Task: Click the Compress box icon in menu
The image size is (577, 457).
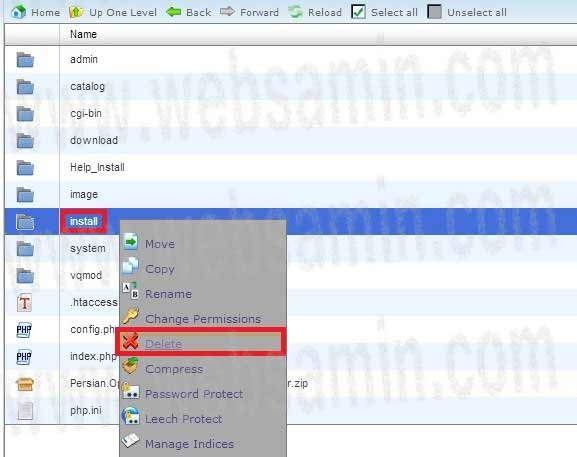Action: (x=130, y=366)
